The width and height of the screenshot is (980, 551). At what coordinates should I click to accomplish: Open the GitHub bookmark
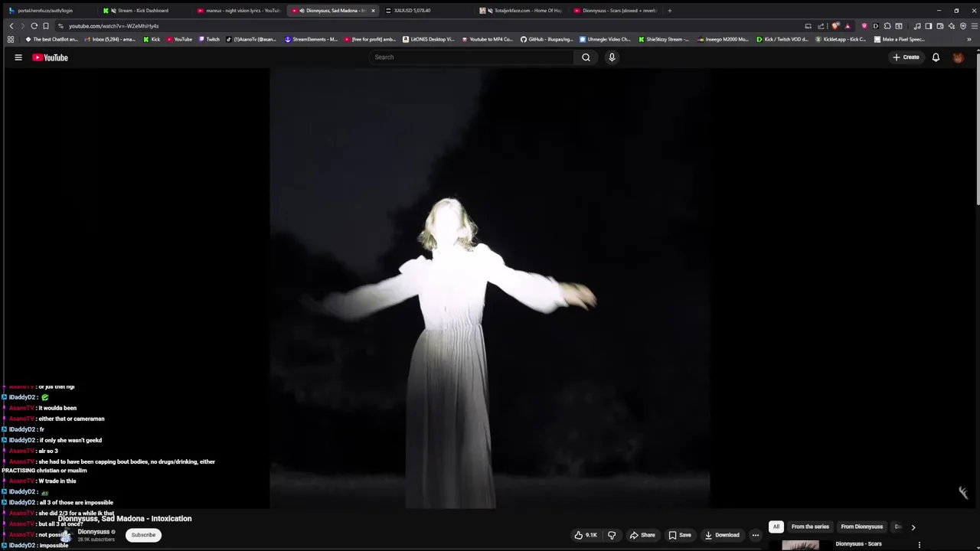pos(547,39)
